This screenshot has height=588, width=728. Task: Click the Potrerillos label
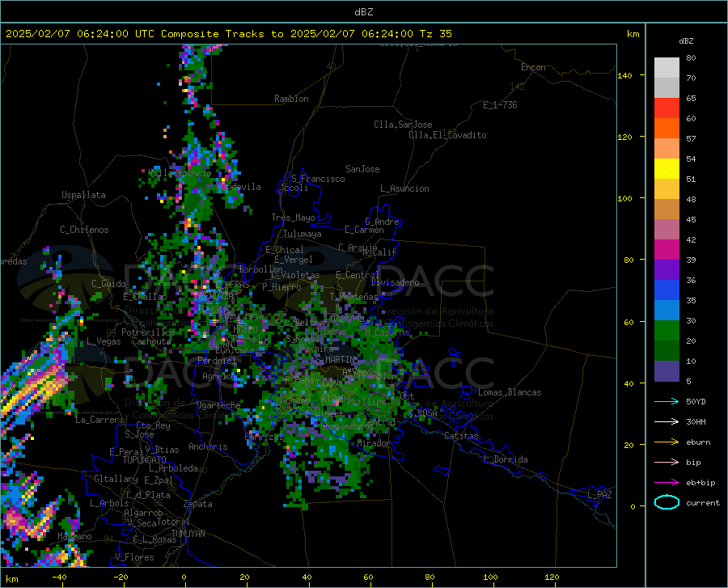(x=148, y=332)
